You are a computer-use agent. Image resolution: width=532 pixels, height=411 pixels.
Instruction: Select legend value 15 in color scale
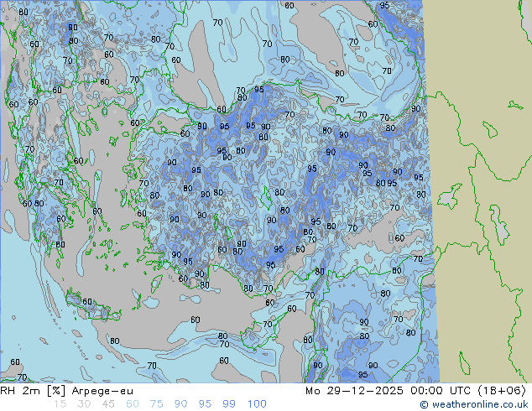point(60,404)
